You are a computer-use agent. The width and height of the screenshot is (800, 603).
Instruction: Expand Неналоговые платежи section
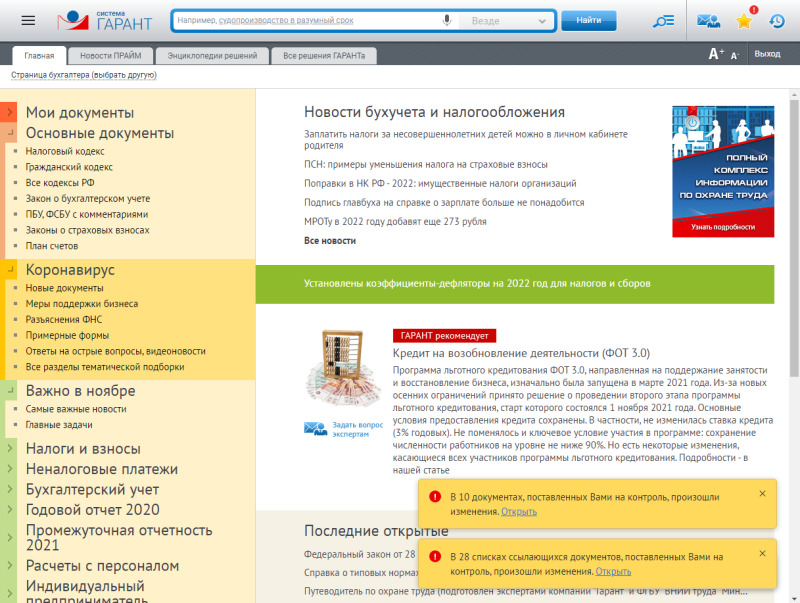pos(9,469)
